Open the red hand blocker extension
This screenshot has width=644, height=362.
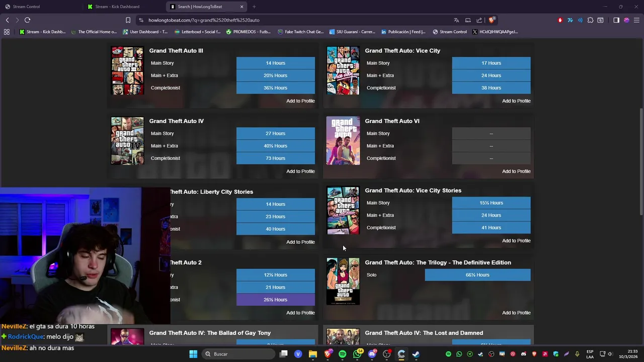[x=560, y=20]
